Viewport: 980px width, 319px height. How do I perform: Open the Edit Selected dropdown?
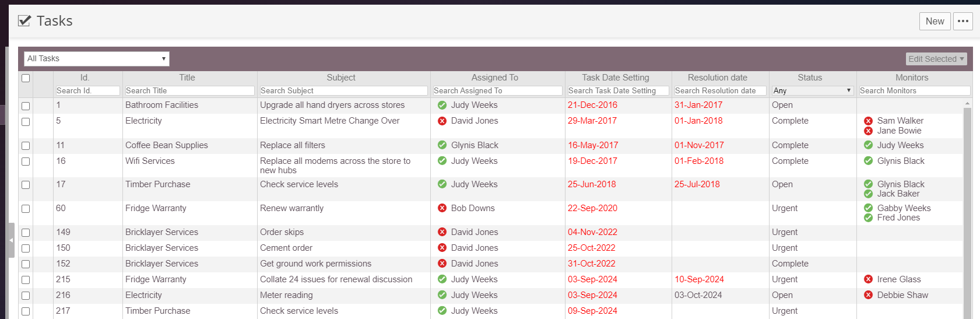point(936,59)
